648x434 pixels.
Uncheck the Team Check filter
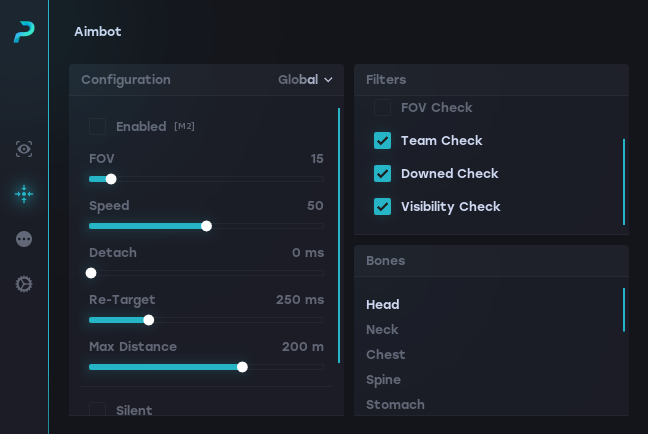(x=382, y=141)
